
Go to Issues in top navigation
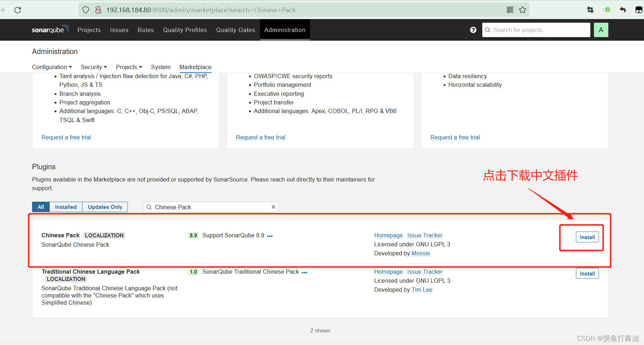[119, 30]
